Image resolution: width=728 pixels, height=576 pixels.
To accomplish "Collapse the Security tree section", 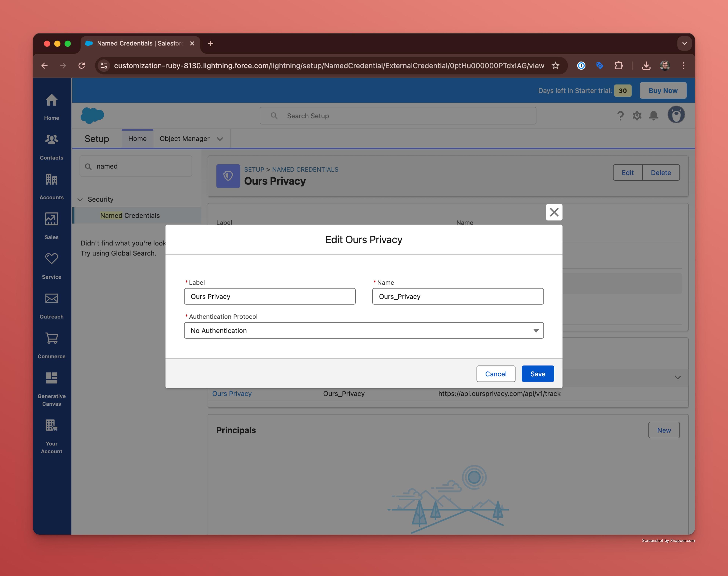I will [x=80, y=199].
